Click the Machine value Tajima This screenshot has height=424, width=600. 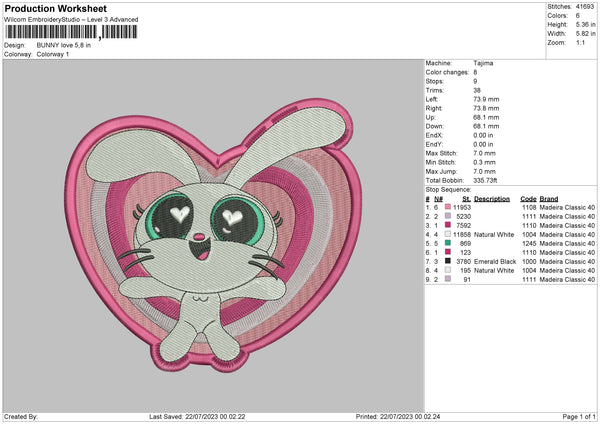[x=483, y=62]
